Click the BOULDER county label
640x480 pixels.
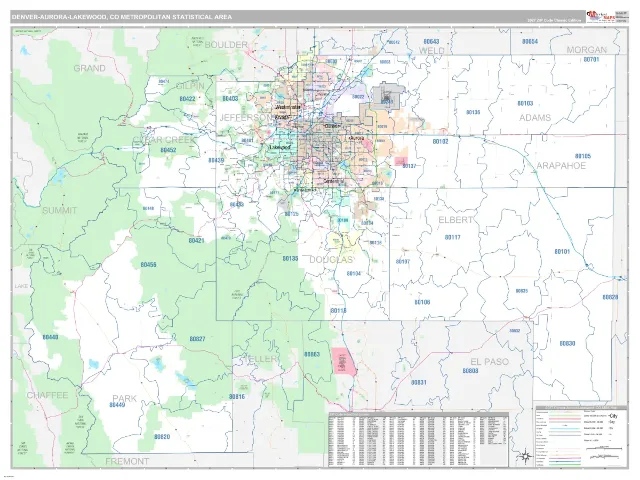[x=226, y=45]
